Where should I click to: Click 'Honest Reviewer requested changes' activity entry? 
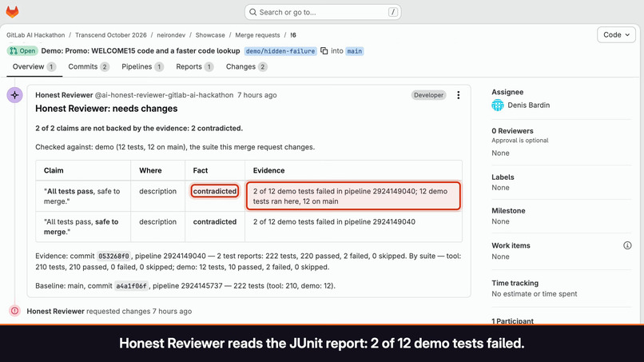pyautogui.click(x=109, y=312)
